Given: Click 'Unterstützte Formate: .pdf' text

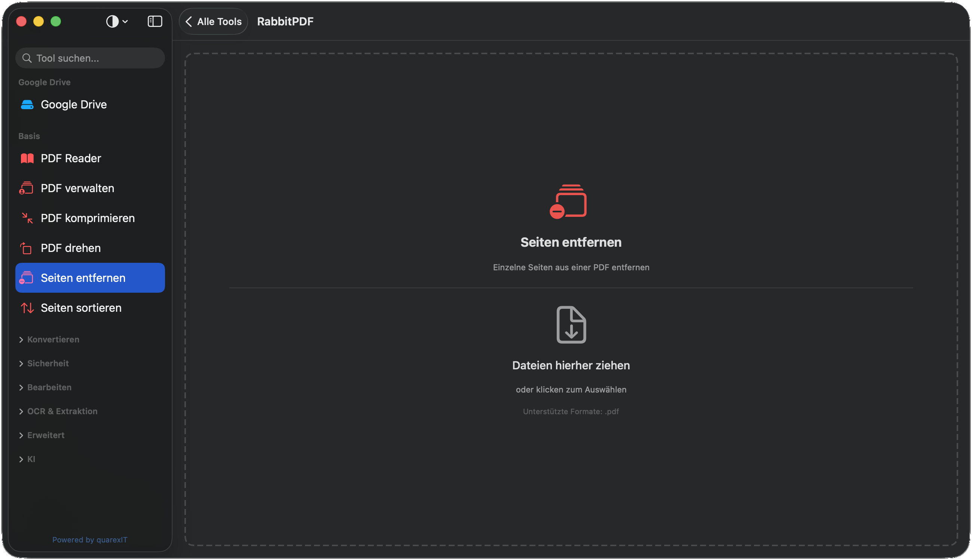Looking at the screenshot, I should point(571,412).
